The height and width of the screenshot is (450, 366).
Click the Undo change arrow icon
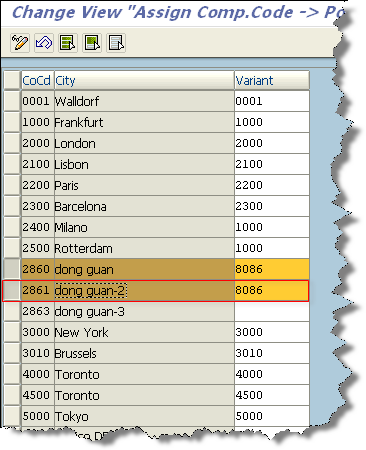pos(44,43)
